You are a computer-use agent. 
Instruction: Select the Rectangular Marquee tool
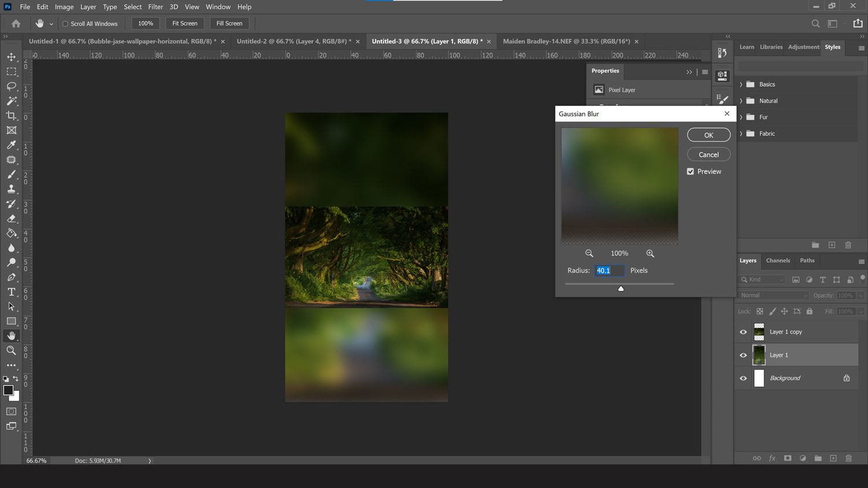pos(11,72)
